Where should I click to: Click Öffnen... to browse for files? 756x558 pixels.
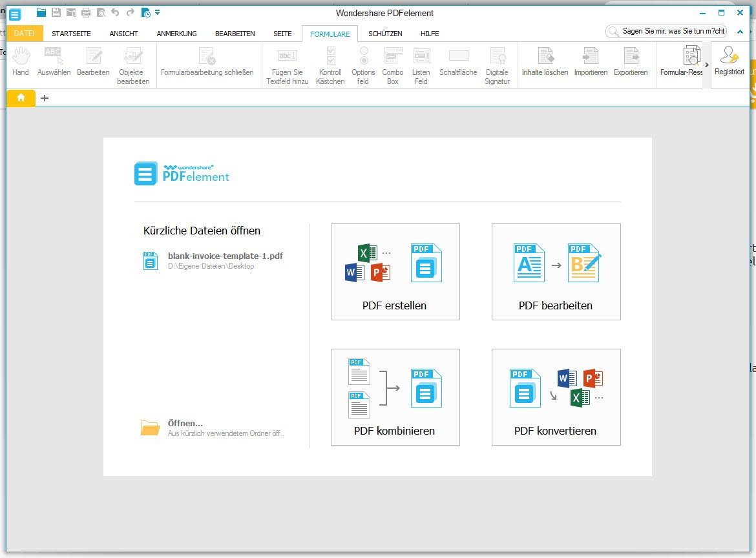185,424
